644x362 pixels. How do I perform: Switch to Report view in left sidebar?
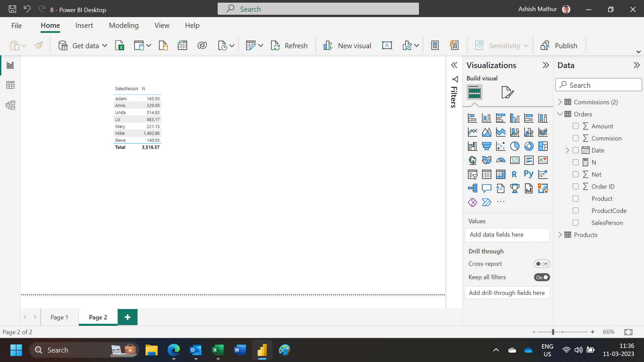coord(10,65)
